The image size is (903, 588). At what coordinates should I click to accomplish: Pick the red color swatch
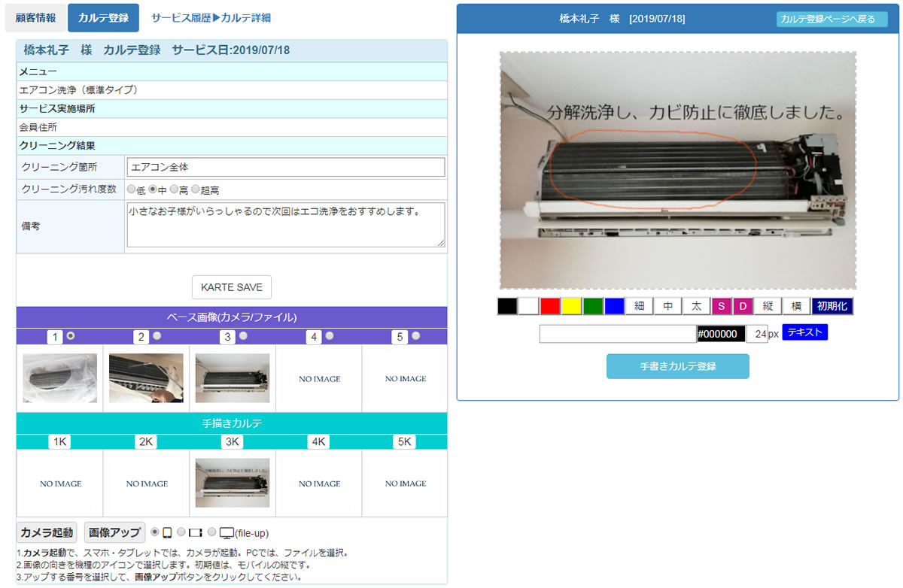point(550,306)
